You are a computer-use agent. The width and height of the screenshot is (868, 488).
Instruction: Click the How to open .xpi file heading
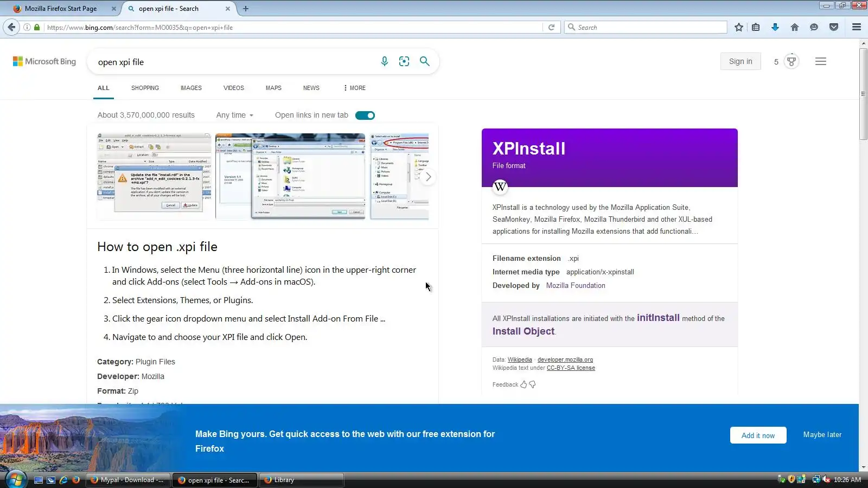click(x=157, y=247)
